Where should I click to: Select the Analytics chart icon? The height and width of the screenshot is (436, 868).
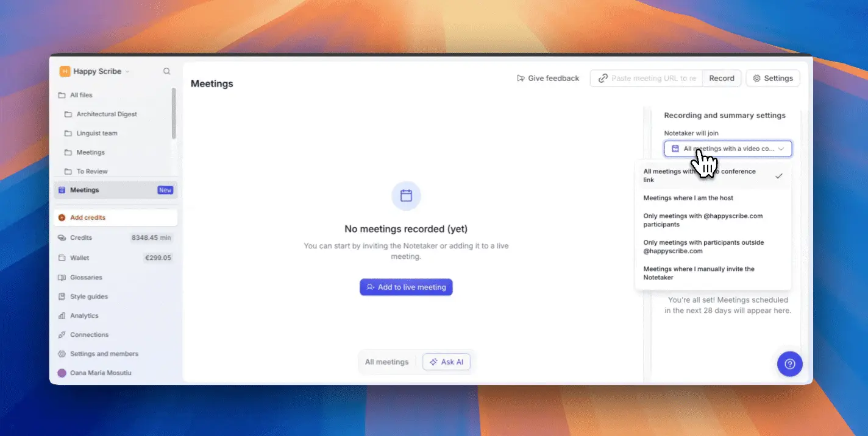click(62, 315)
